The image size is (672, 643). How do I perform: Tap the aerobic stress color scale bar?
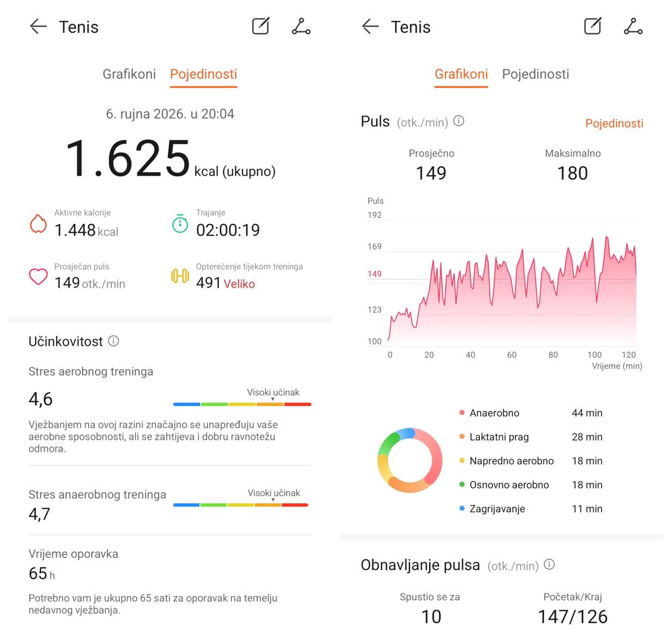point(242,404)
